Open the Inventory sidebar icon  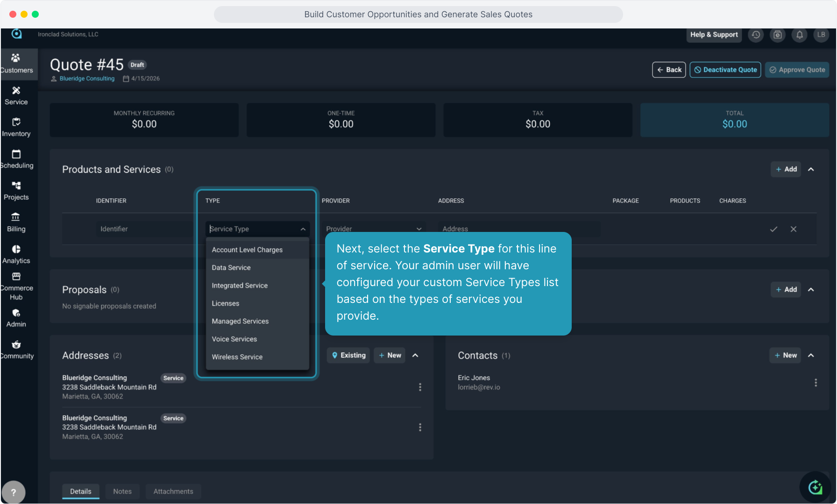[16, 127]
